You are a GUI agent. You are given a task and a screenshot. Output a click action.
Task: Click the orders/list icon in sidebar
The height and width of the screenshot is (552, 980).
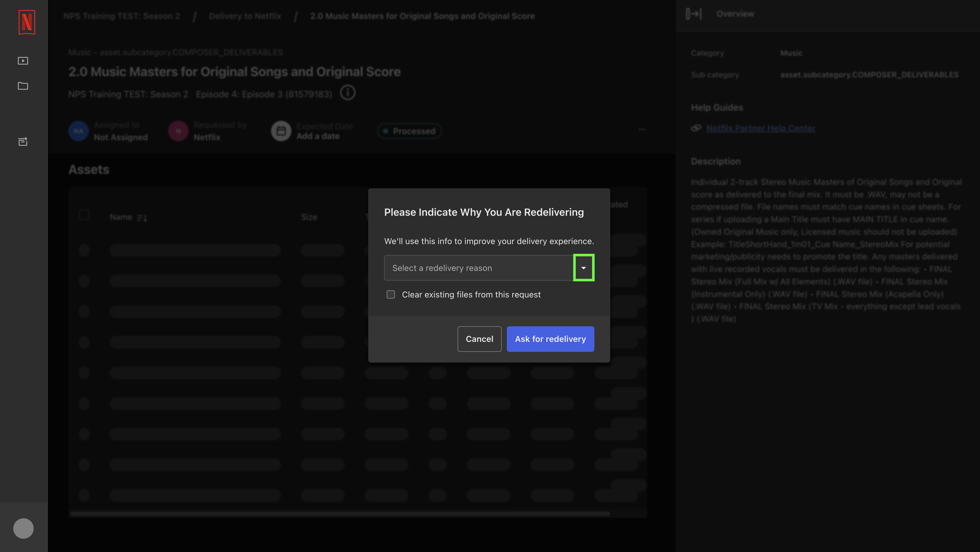23,141
